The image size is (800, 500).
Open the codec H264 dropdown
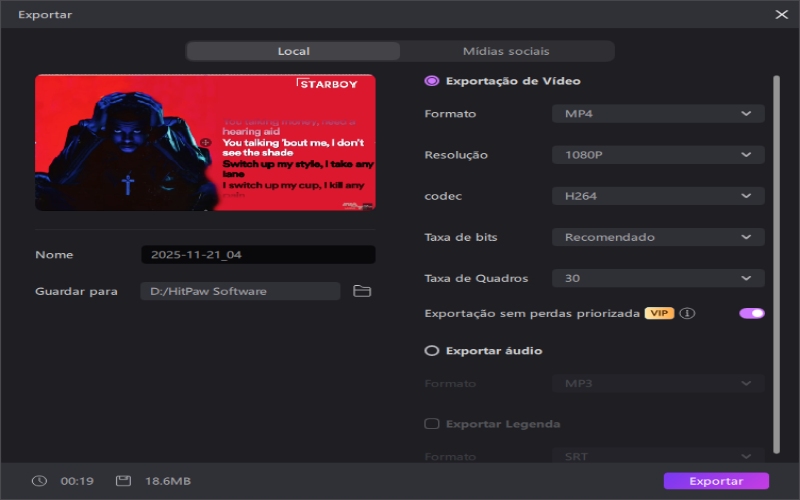point(658,196)
